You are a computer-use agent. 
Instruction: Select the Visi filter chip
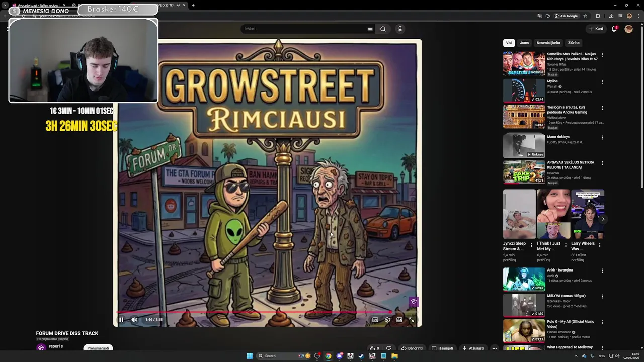coord(509,43)
